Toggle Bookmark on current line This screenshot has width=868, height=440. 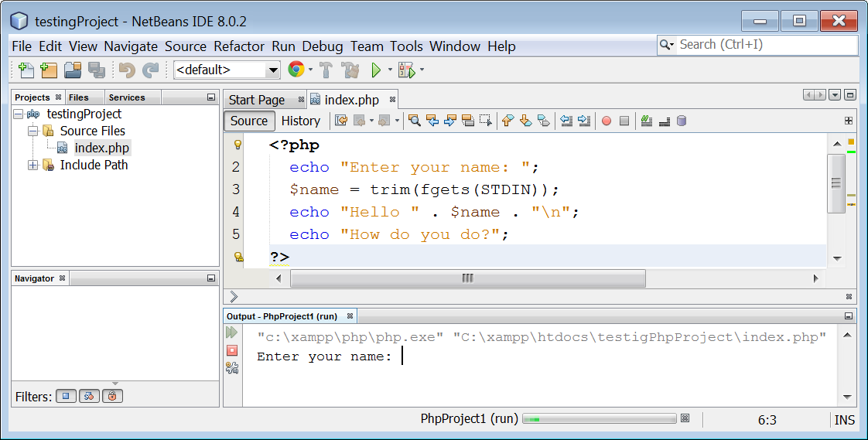coord(544,121)
